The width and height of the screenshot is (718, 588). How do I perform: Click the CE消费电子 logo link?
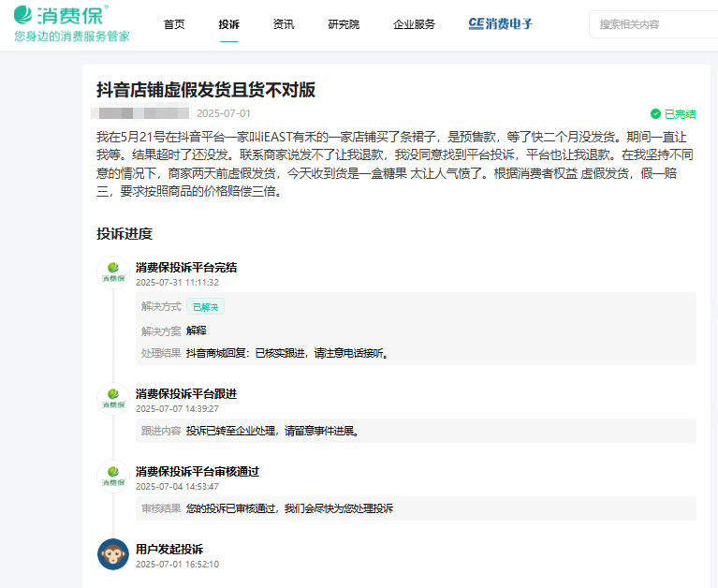[x=501, y=23]
